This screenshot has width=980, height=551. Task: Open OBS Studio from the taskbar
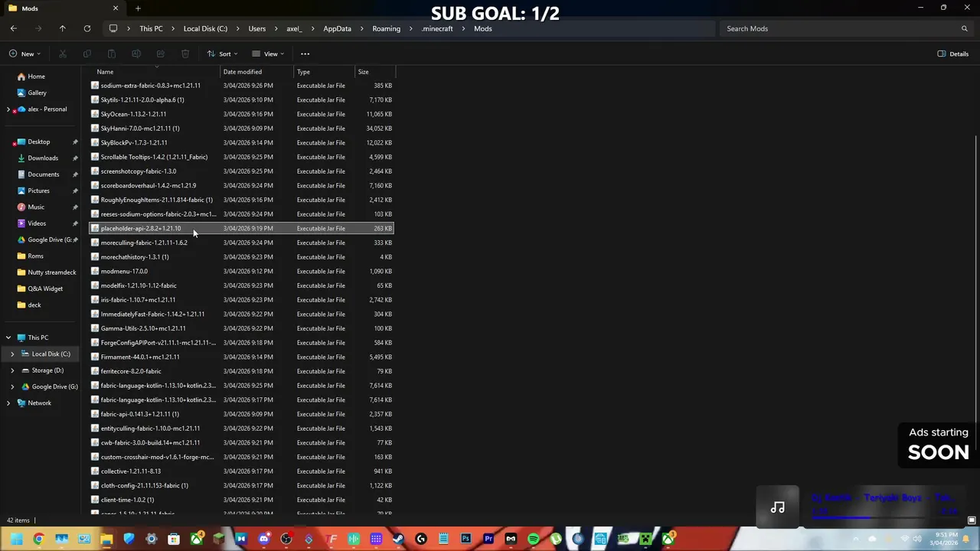(x=287, y=540)
